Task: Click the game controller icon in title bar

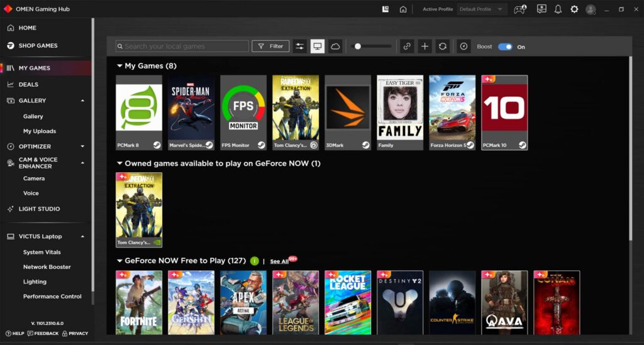Action: click(520, 9)
